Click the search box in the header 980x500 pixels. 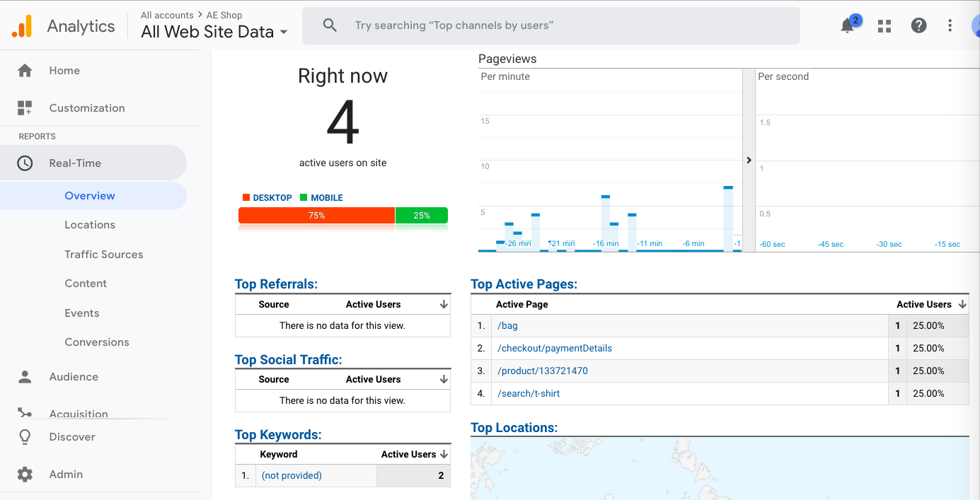click(x=551, y=26)
